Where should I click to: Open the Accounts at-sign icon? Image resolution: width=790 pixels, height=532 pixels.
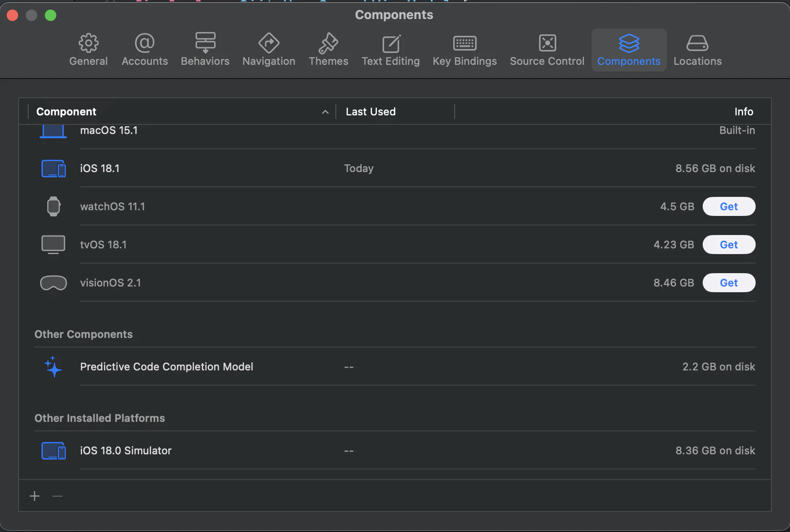[x=145, y=43]
